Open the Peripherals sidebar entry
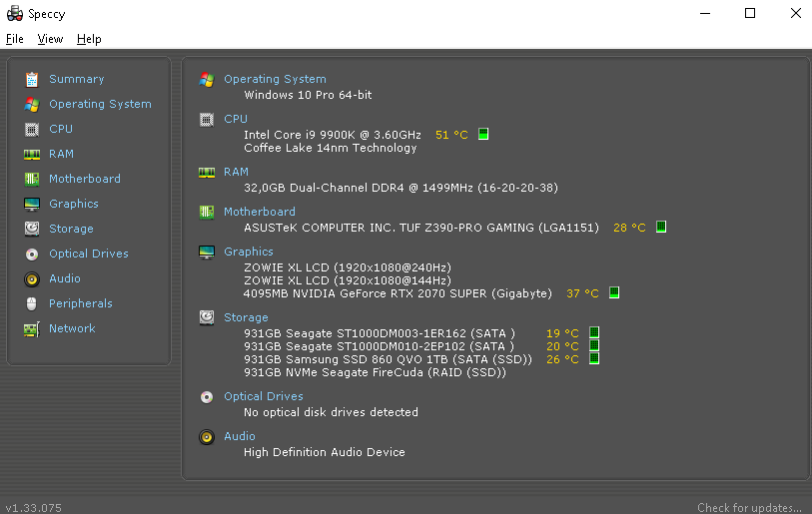 80,303
